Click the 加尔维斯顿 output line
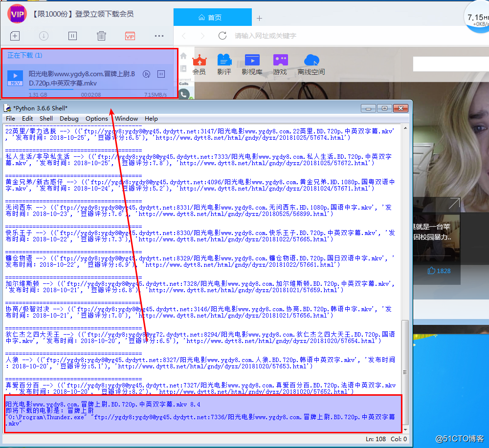 [x=200, y=287]
